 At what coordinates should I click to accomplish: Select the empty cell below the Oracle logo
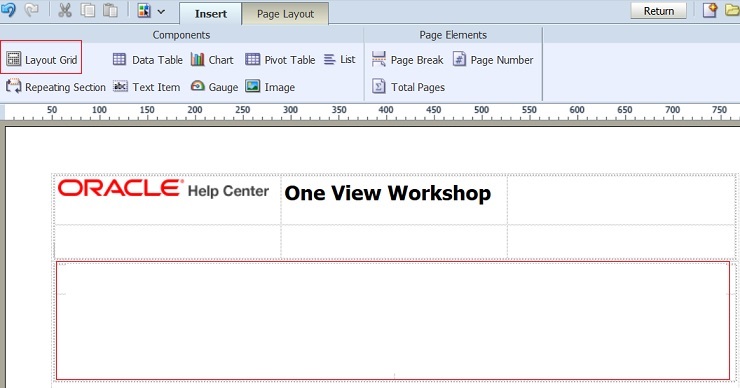pos(168,242)
